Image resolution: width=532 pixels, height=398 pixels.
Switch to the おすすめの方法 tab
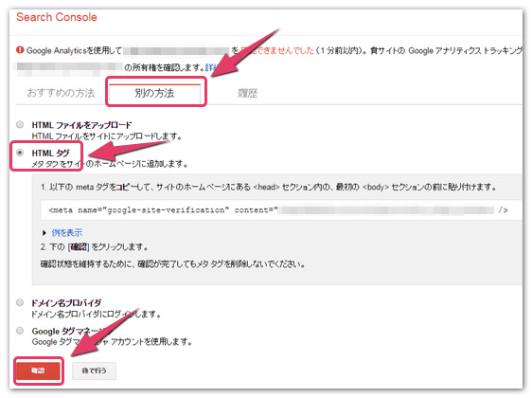pos(61,93)
